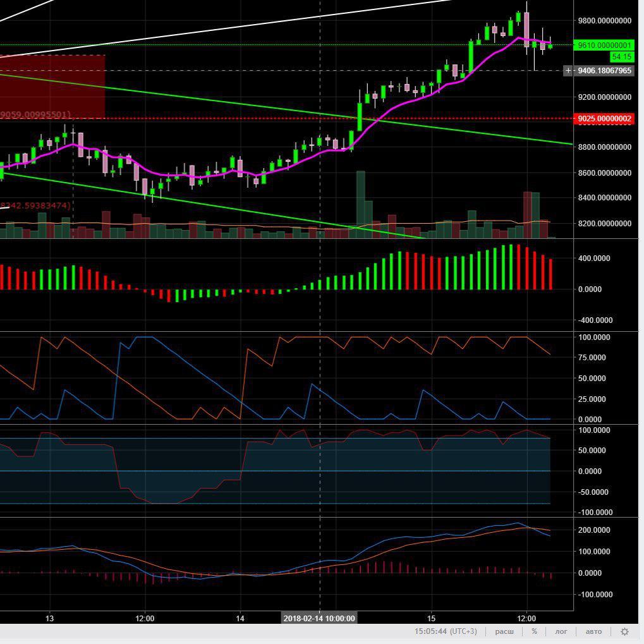Click the 25.0000 Aroon axis label

(592, 399)
